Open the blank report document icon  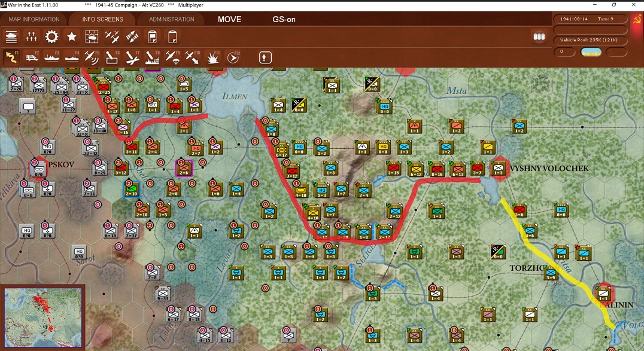point(172,37)
